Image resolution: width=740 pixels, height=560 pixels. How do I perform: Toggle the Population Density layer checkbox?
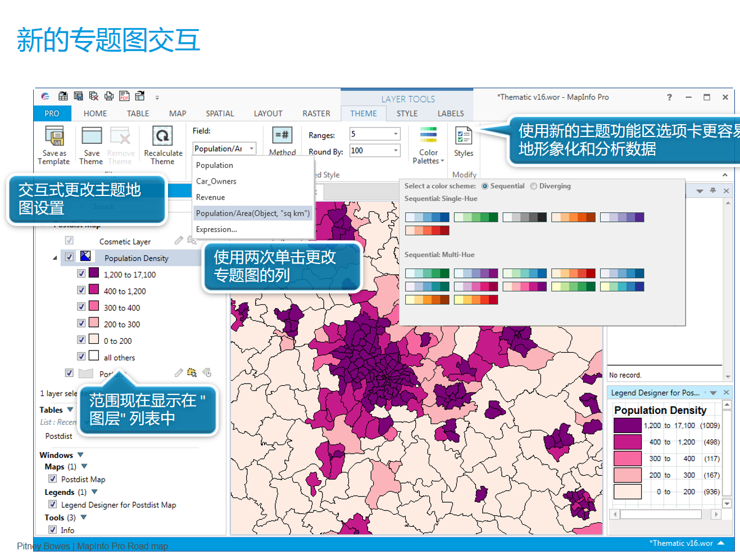(x=69, y=257)
